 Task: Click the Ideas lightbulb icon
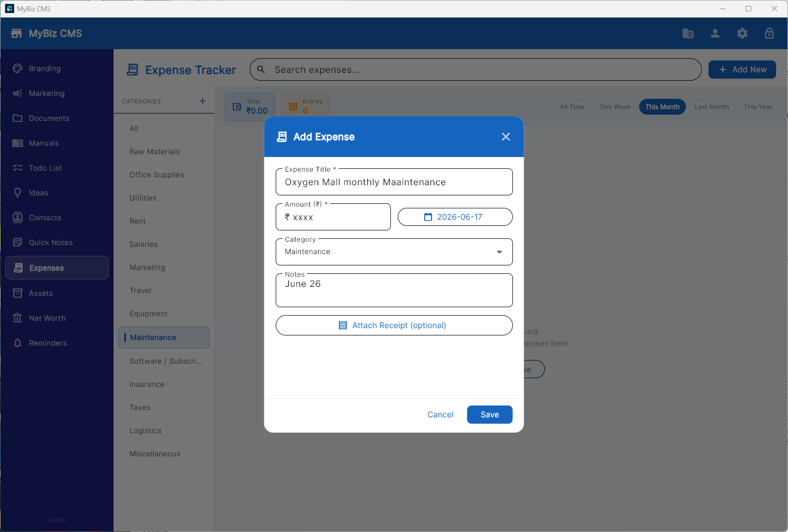pyautogui.click(x=18, y=193)
